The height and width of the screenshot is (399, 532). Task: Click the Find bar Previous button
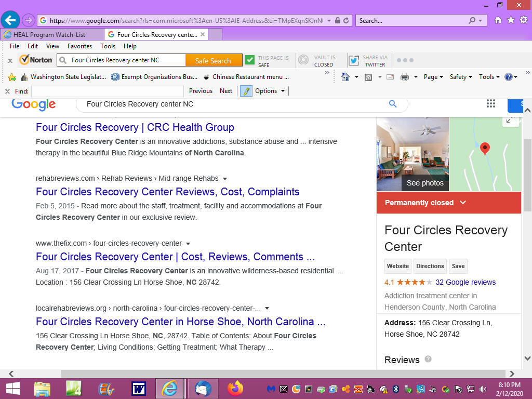point(201,91)
